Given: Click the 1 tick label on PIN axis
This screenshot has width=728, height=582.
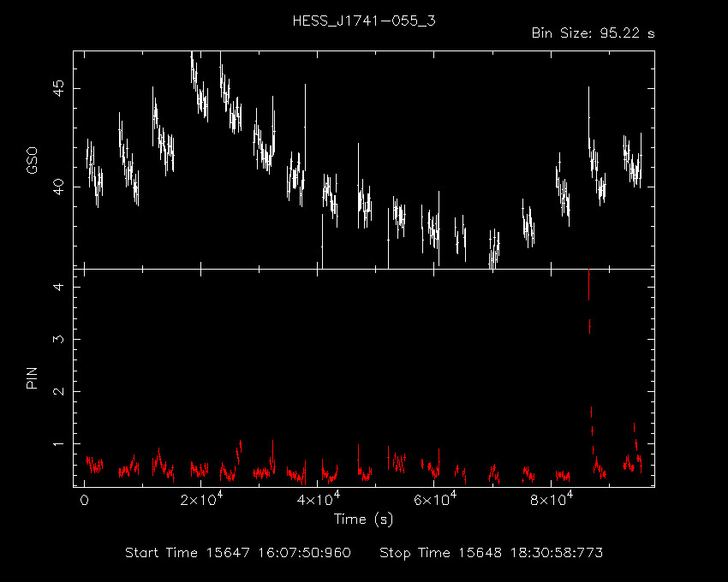Looking at the screenshot, I should click(x=58, y=443).
